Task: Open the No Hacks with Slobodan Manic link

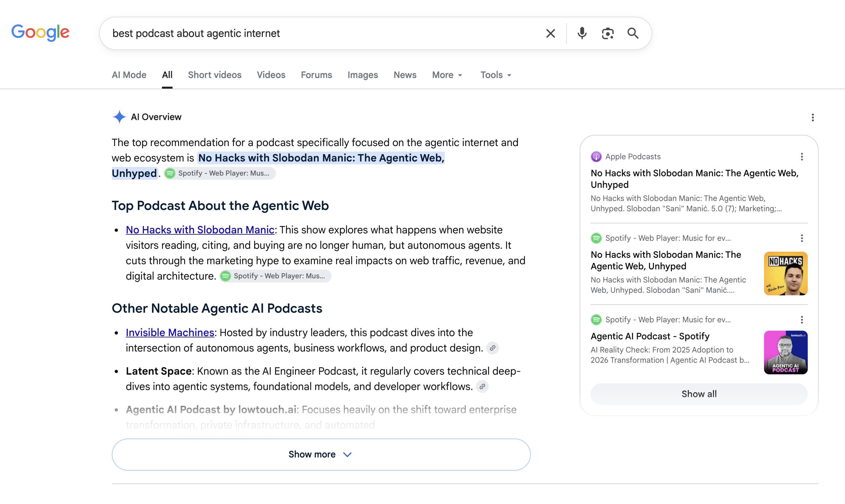Action: click(200, 230)
